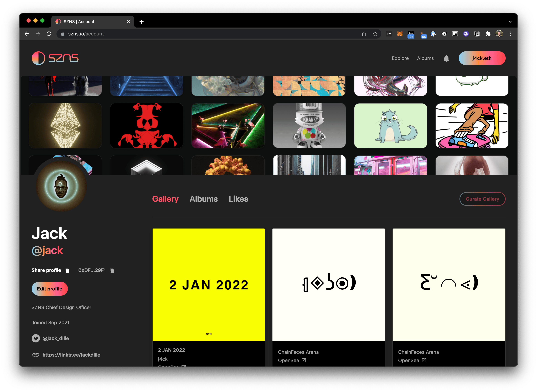Open the Notion extension icon

[x=477, y=34]
